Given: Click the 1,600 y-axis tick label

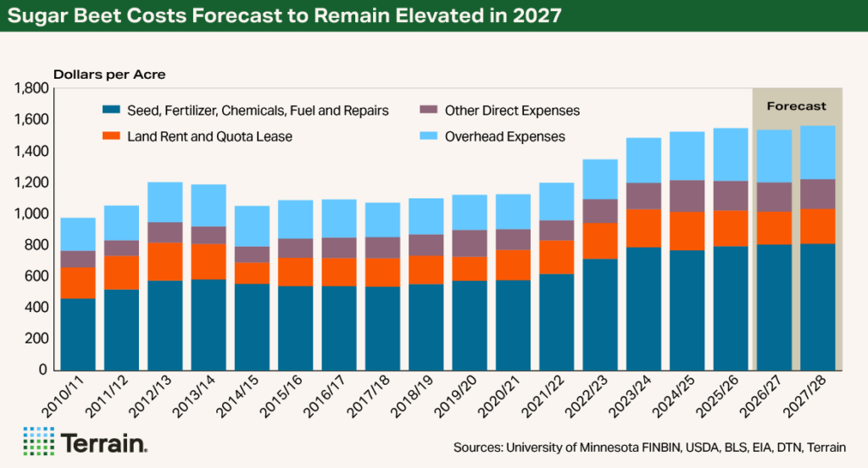Looking at the screenshot, I should click(31, 120).
